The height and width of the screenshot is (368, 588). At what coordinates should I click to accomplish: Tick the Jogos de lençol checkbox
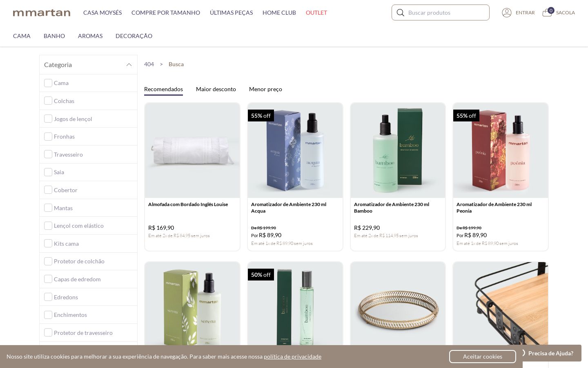(48, 119)
